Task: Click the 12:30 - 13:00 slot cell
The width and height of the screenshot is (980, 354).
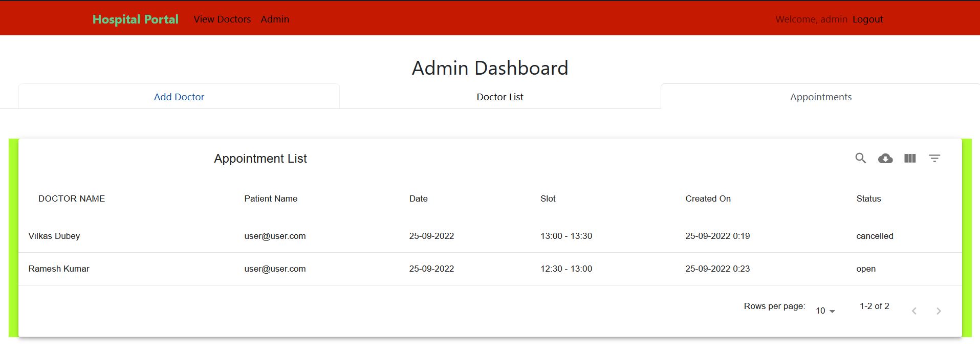Action: 567,269
